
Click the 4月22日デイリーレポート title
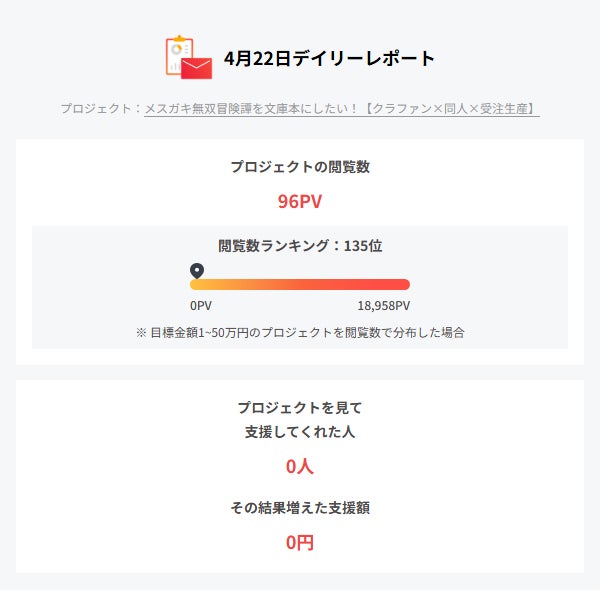point(330,58)
